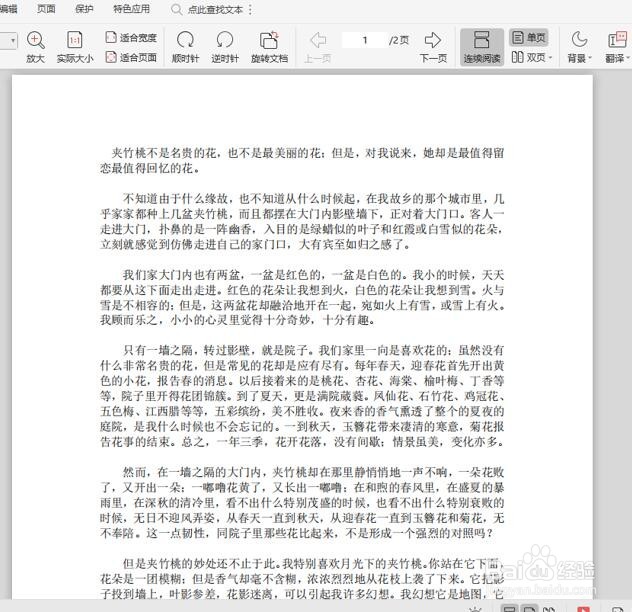Click the translate (翻译) icon
632x612 pixels.
click(617, 40)
